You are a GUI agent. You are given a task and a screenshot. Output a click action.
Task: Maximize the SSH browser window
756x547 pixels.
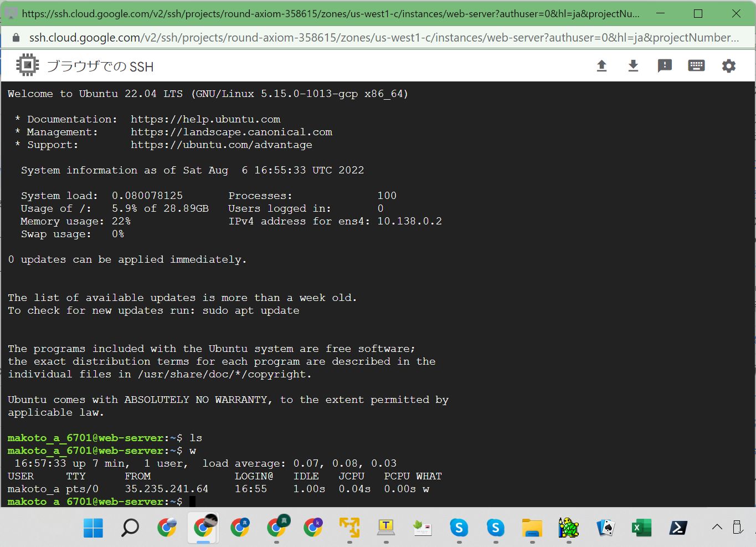pos(698,14)
